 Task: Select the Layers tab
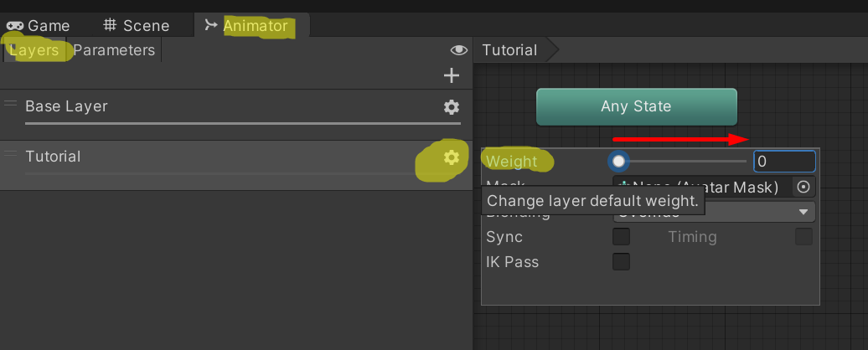pos(35,50)
